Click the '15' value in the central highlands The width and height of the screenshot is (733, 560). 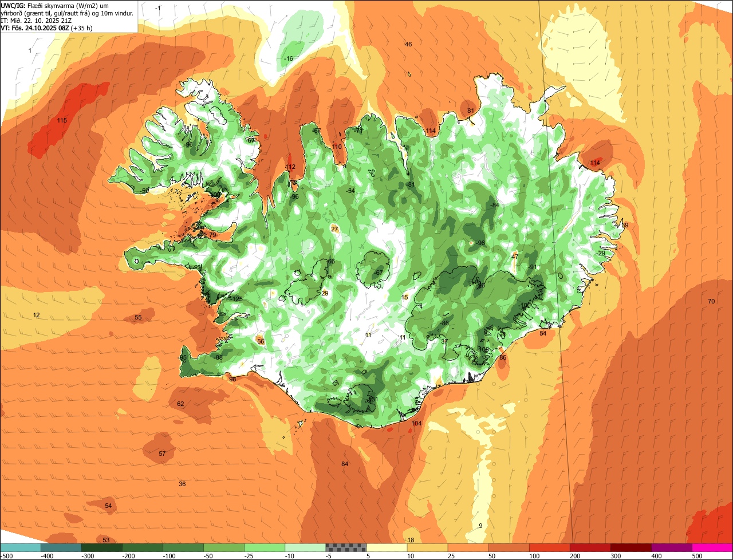pyautogui.click(x=405, y=297)
